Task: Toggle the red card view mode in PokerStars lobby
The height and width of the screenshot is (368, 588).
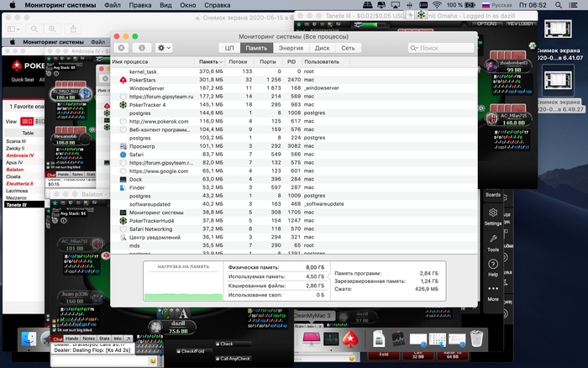Action: click(x=27, y=121)
